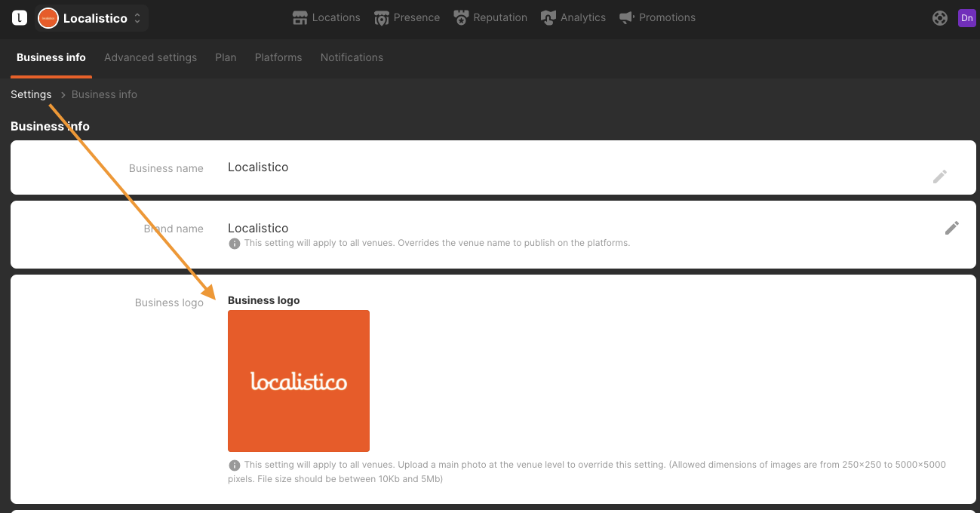Open the Dn user profile menu
Image resolution: width=980 pixels, height=513 pixels.
click(966, 18)
